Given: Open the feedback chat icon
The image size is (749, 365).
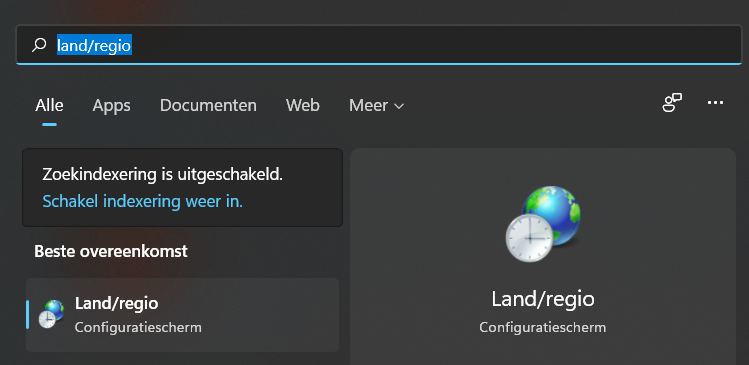Looking at the screenshot, I should [x=672, y=103].
